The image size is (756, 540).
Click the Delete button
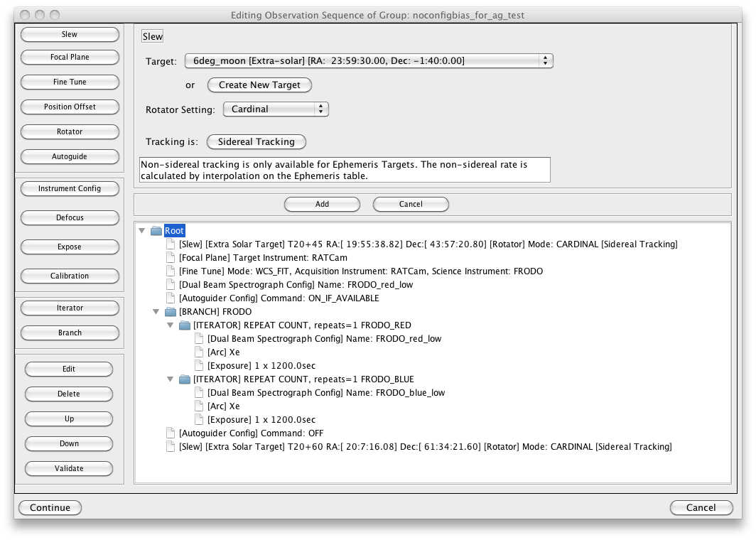point(69,394)
